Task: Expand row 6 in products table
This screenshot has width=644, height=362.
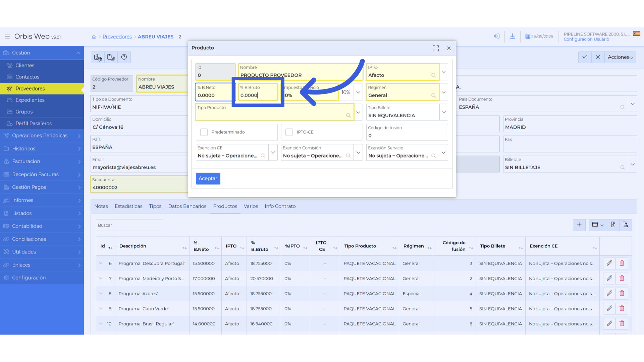Action: (x=101, y=263)
